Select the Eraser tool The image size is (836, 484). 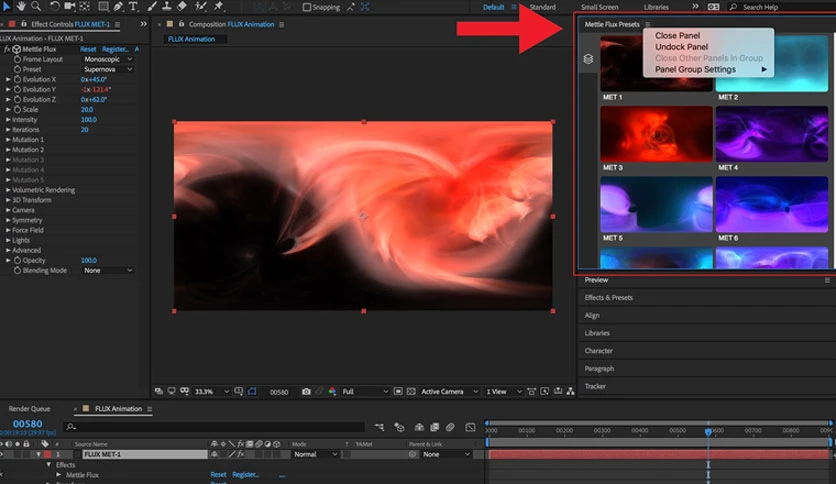click(182, 6)
